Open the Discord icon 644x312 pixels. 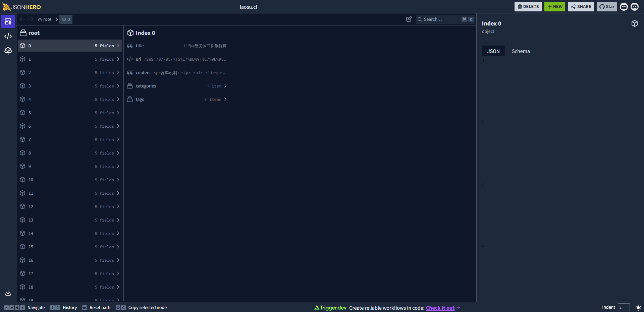(635, 7)
